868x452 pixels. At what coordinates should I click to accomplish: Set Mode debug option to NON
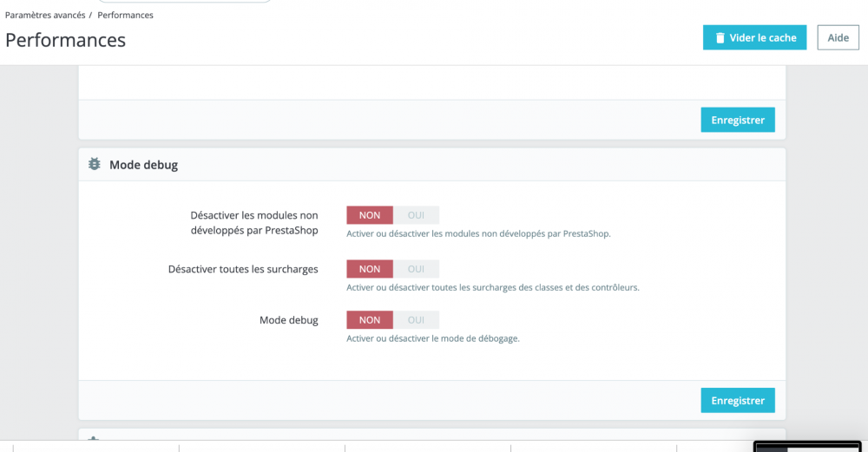[370, 320]
